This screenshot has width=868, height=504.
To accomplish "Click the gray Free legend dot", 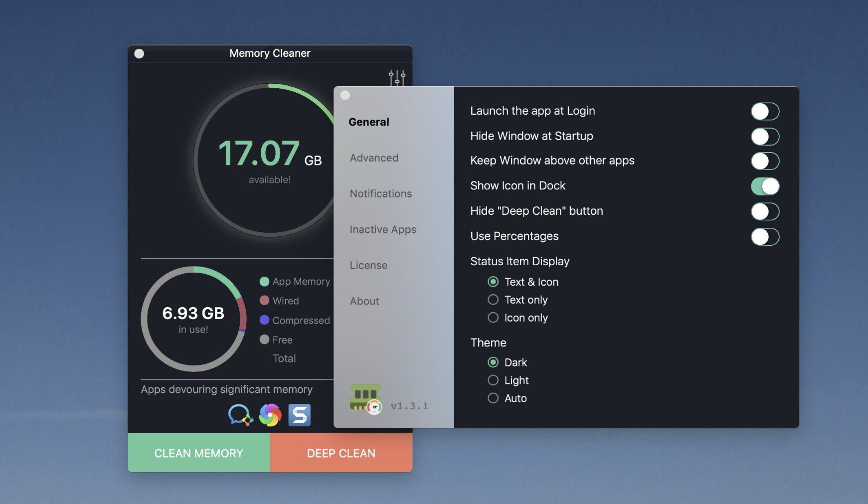I will [264, 339].
